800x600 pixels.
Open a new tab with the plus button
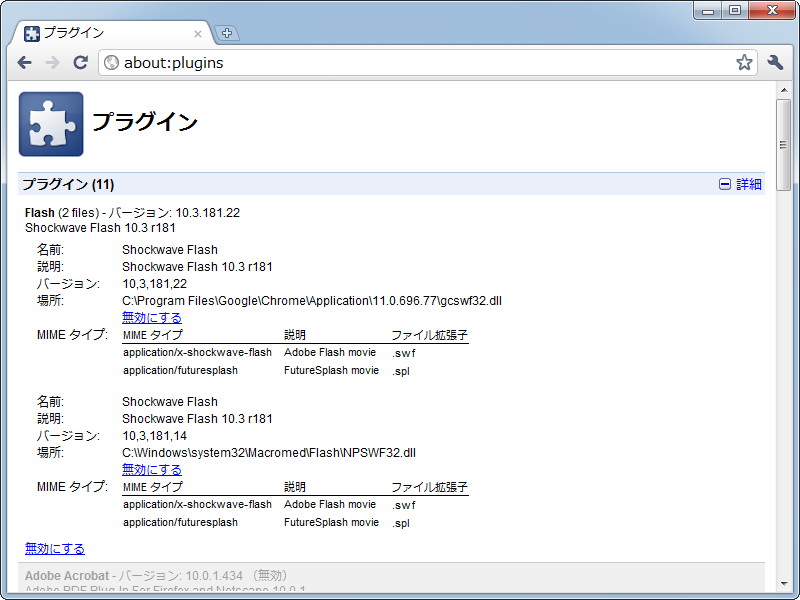pos(227,32)
